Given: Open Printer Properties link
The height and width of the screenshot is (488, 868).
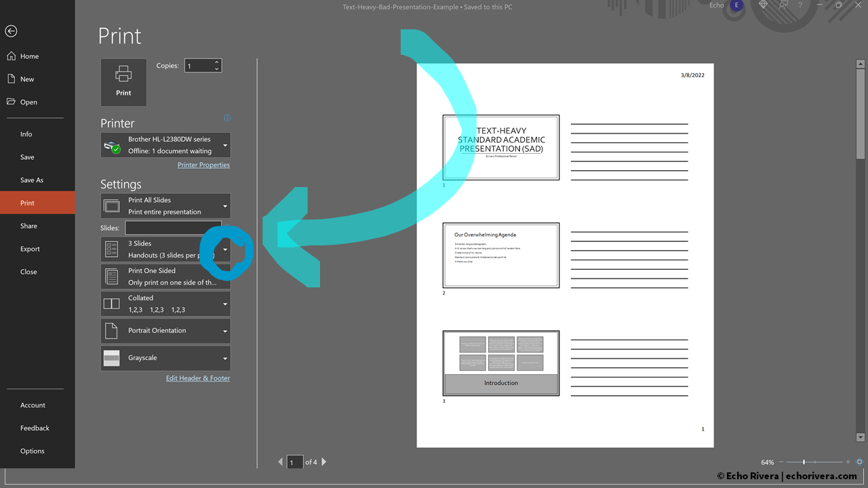Looking at the screenshot, I should pyautogui.click(x=203, y=165).
